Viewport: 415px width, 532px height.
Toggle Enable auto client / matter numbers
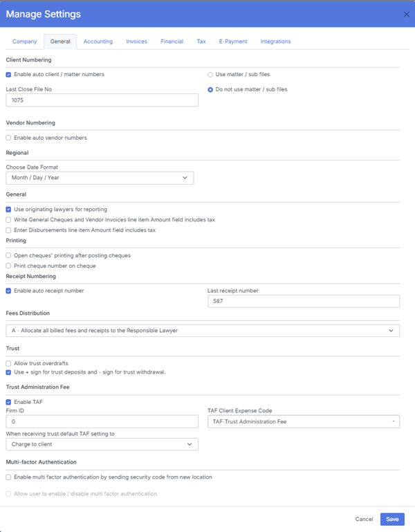click(x=8, y=74)
